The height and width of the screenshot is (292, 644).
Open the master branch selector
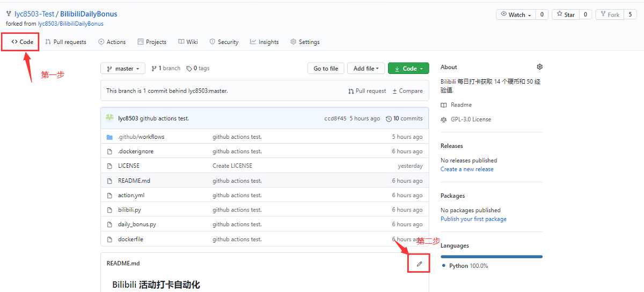123,69
